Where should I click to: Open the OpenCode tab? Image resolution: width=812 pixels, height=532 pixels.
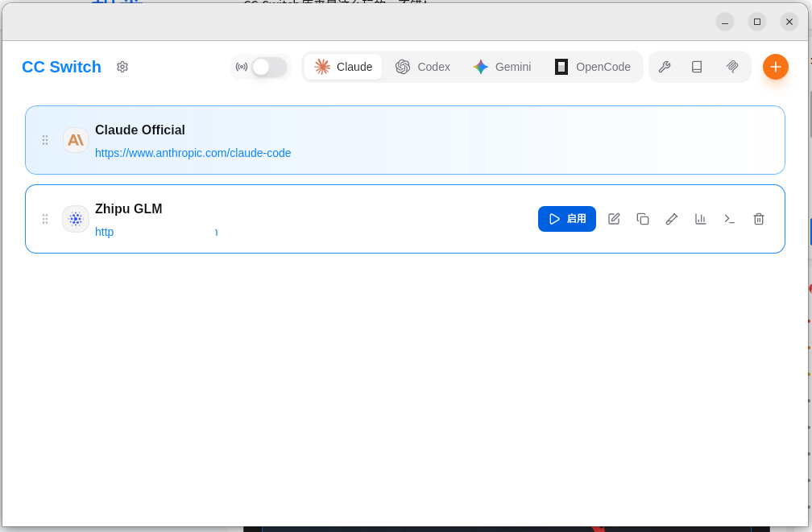point(593,67)
